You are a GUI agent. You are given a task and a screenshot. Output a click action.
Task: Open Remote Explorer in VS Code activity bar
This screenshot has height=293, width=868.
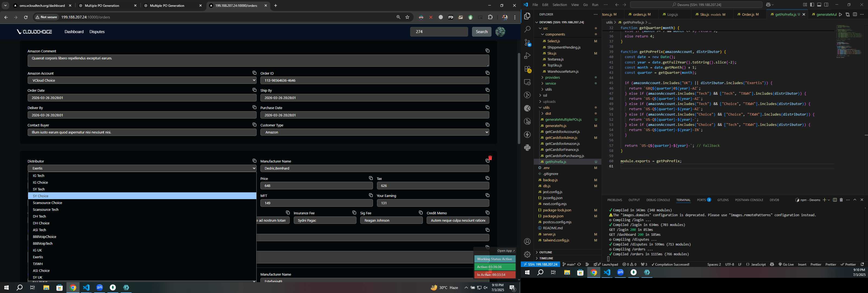pyautogui.click(x=527, y=82)
